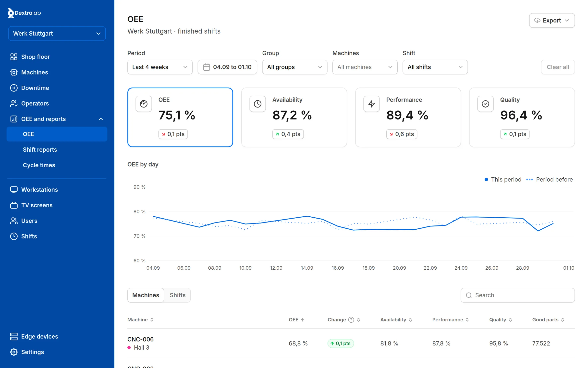Open the Werk Stuttgart plant selector
This screenshot has height=368, width=588.
(x=57, y=33)
